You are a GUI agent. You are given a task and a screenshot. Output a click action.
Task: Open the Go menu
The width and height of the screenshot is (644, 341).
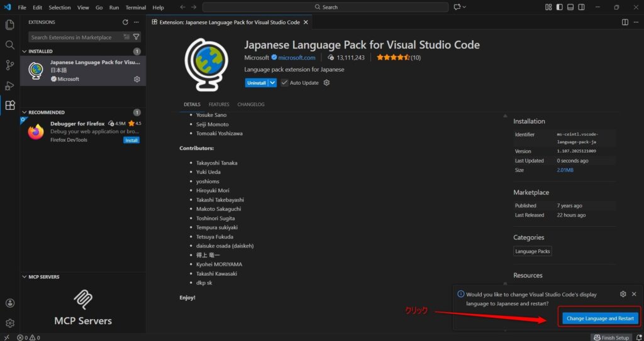tap(99, 8)
